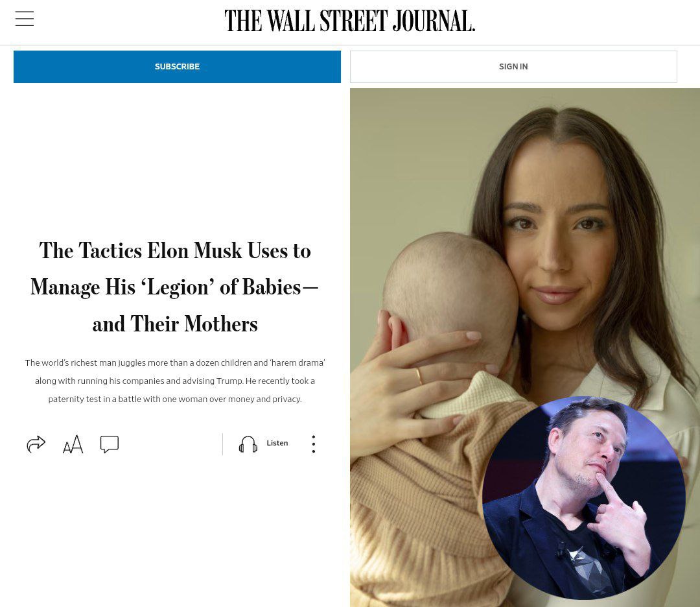This screenshot has height=607, width=700.
Task: Share the article using the arrow icon
Action: tap(36, 444)
